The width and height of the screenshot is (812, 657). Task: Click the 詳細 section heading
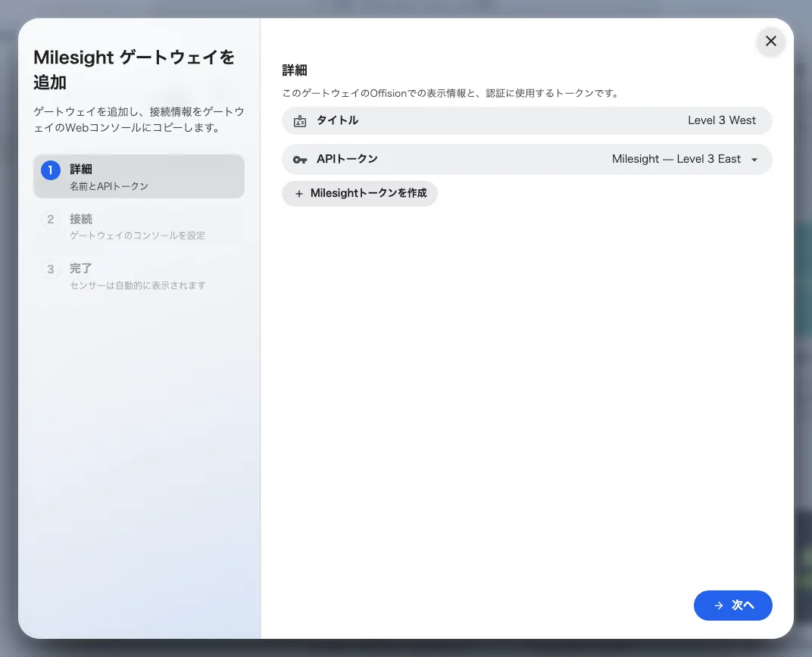click(295, 70)
